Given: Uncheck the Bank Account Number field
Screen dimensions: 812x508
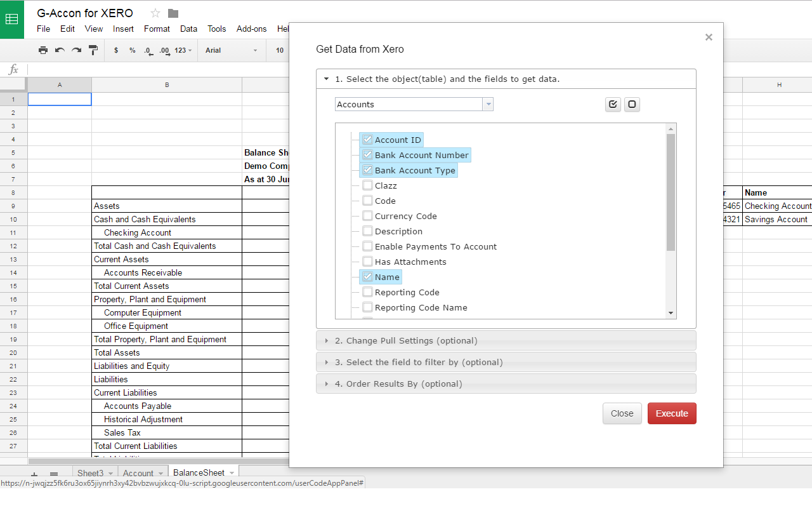Looking at the screenshot, I should click(x=367, y=155).
